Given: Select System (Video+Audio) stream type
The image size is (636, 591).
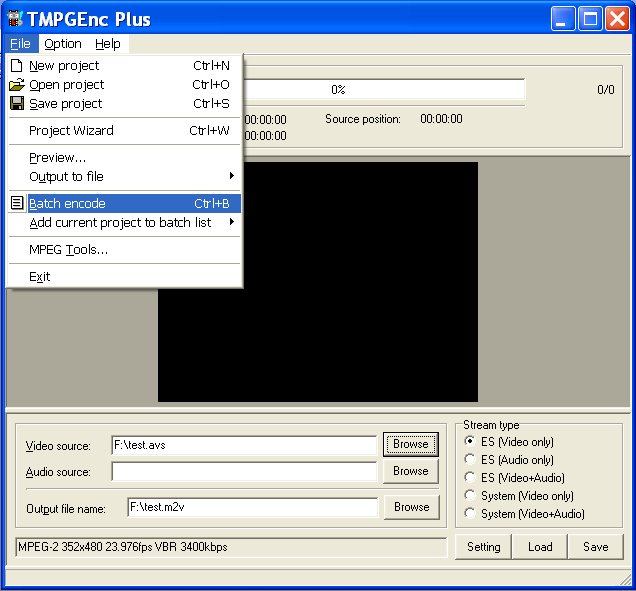Looking at the screenshot, I should point(470,513).
